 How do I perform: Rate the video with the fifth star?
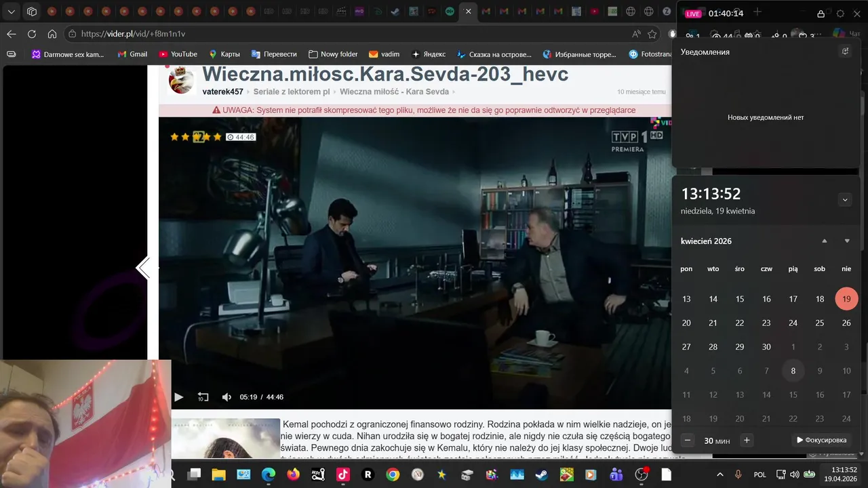tap(217, 137)
